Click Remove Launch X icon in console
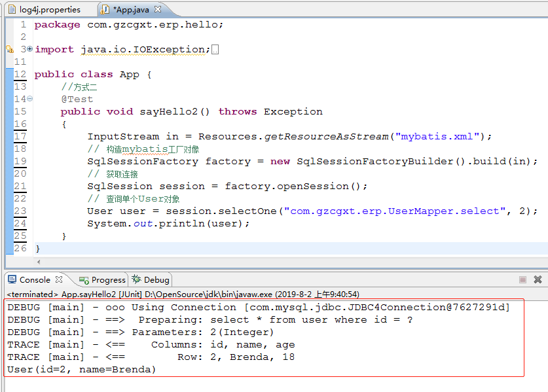 [538, 279]
